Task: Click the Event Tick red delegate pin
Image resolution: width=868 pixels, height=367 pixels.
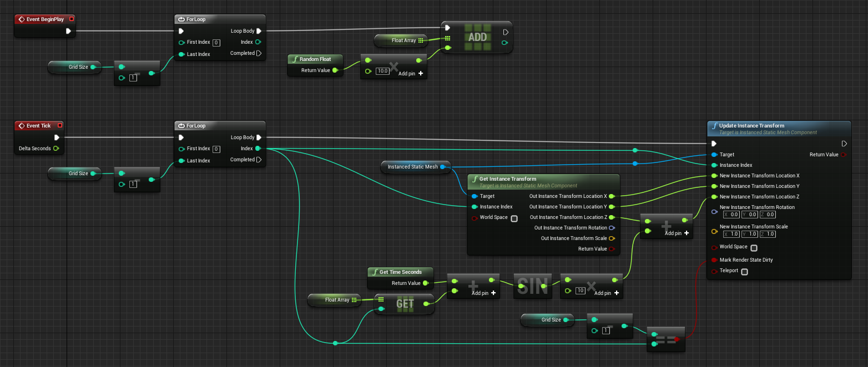Action: coord(60,125)
